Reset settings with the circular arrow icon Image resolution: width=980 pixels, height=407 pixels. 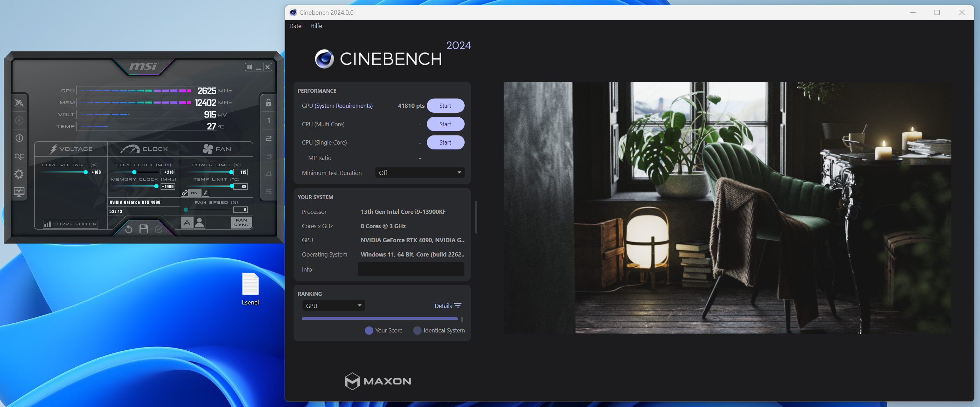point(129,229)
